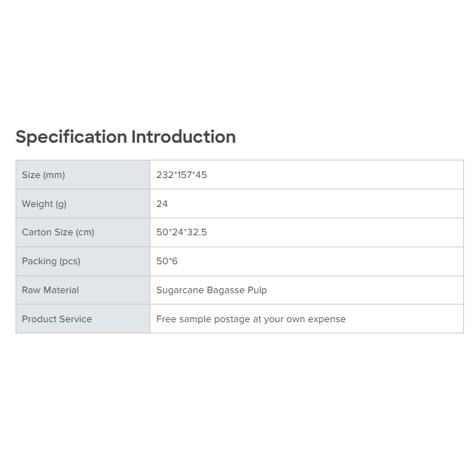
Task: Select the 'Size (mm)' label cell
Action: (83, 175)
